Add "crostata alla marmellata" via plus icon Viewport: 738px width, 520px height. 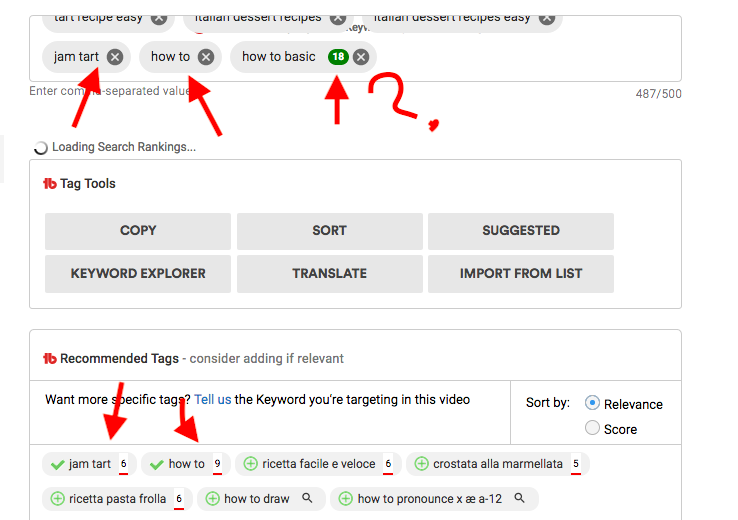pos(421,464)
